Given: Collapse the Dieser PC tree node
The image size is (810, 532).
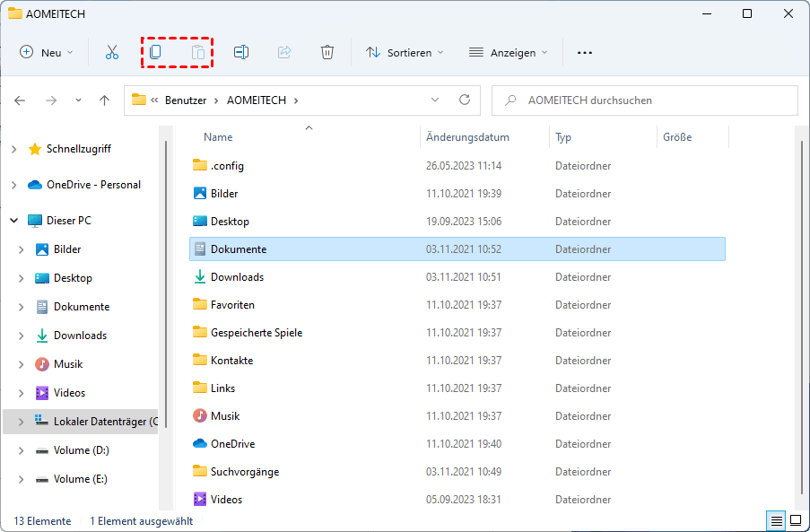Looking at the screenshot, I should (13, 221).
